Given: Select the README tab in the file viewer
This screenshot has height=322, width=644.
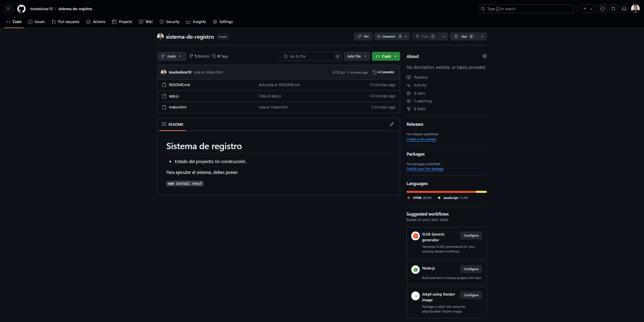Looking at the screenshot, I should pyautogui.click(x=173, y=124).
